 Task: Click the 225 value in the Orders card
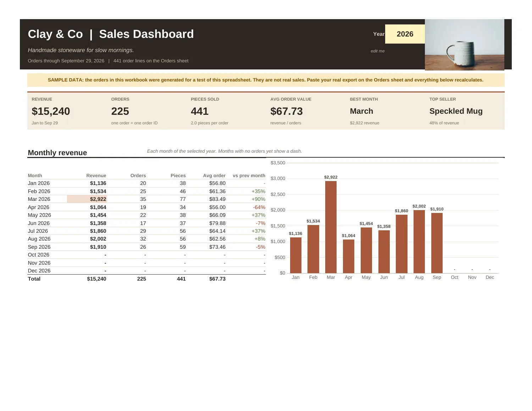[120, 111]
